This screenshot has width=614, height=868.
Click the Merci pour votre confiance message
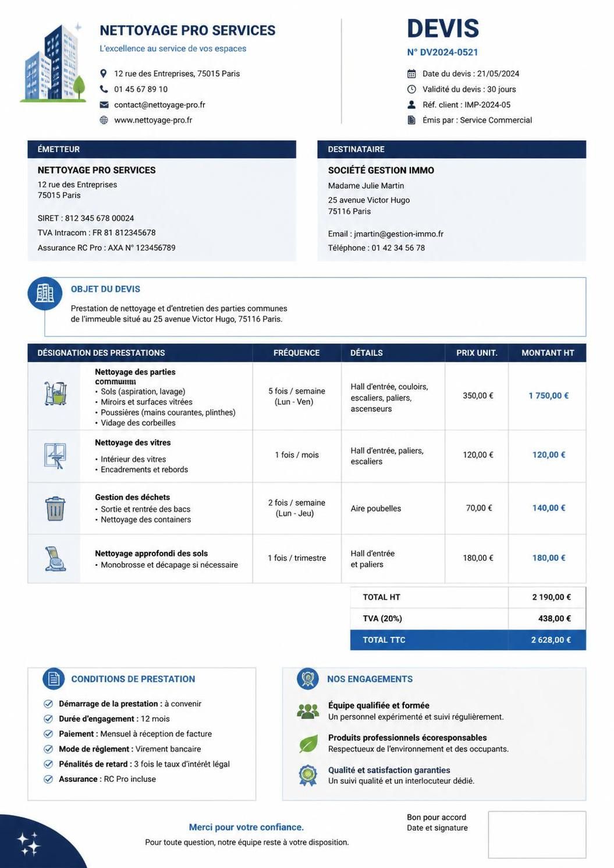246,827
